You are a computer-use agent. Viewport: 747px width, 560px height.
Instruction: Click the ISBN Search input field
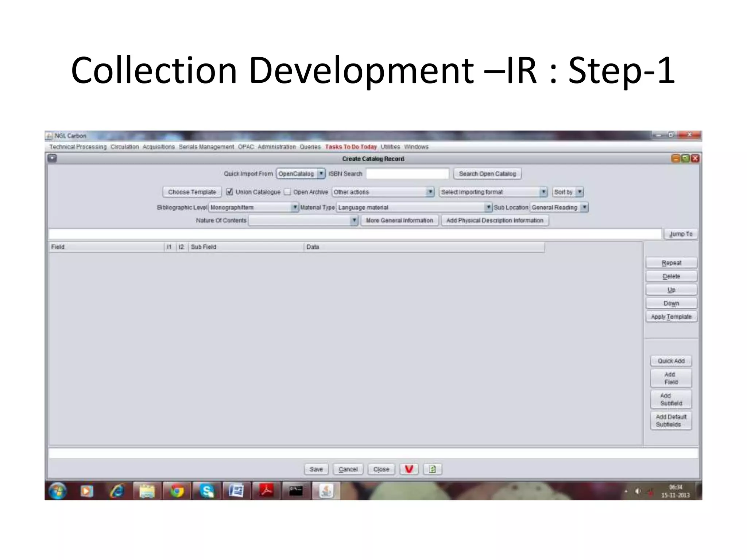click(x=407, y=174)
